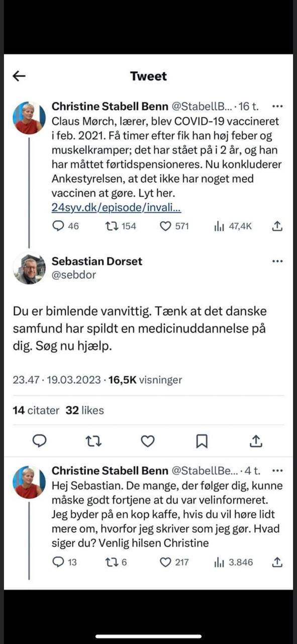Open three-dot menu on Christine's bottom reply
The height and width of the screenshot is (644, 297).
coord(277,471)
